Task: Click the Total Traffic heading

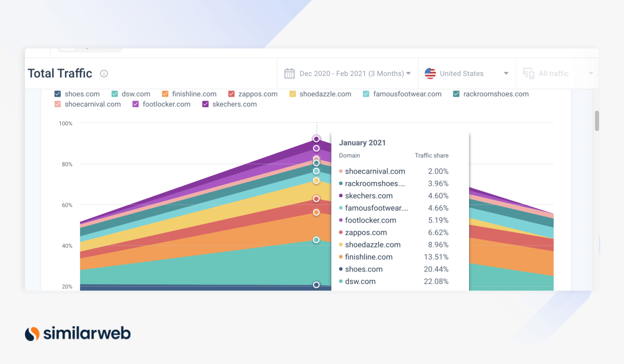Action: click(x=60, y=73)
